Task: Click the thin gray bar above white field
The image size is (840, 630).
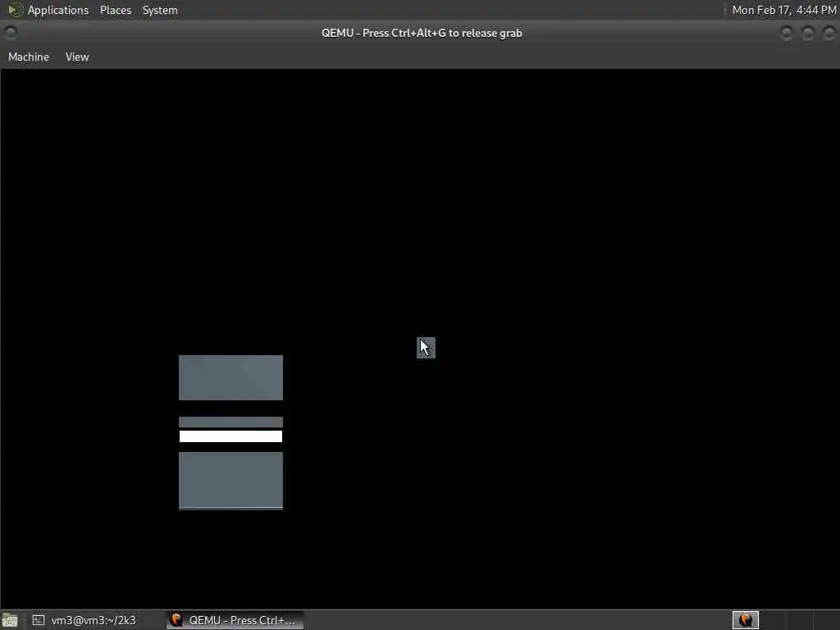Action: point(231,422)
